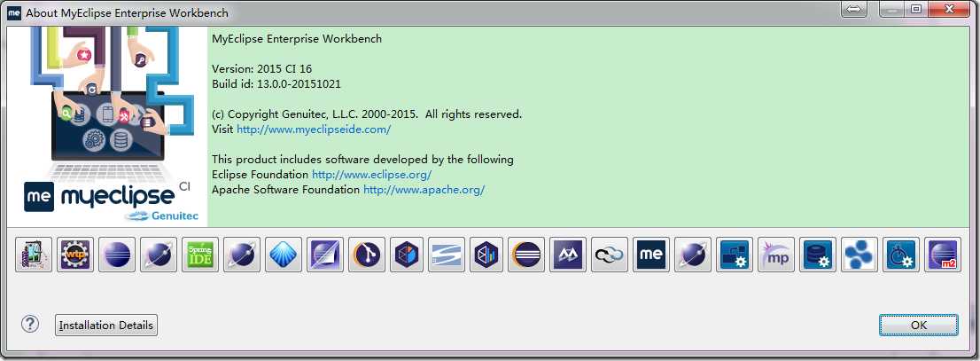The image size is (980, 361).
Task: Click Eclipse icon with orange crescent
Action: coord(526,255)
